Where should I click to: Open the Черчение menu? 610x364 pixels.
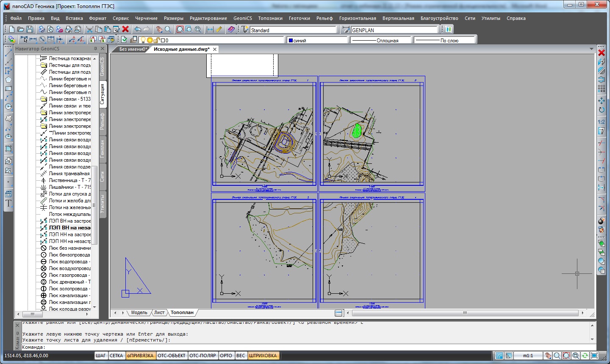click(146, 18)
